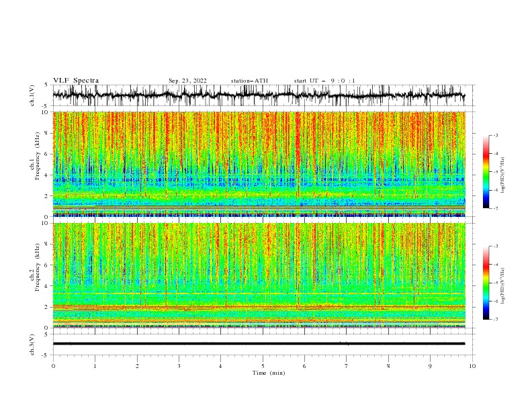Click the ch.1 voltage waveform trace
This screenshot has width=532, height=411.
click(259, 95)
